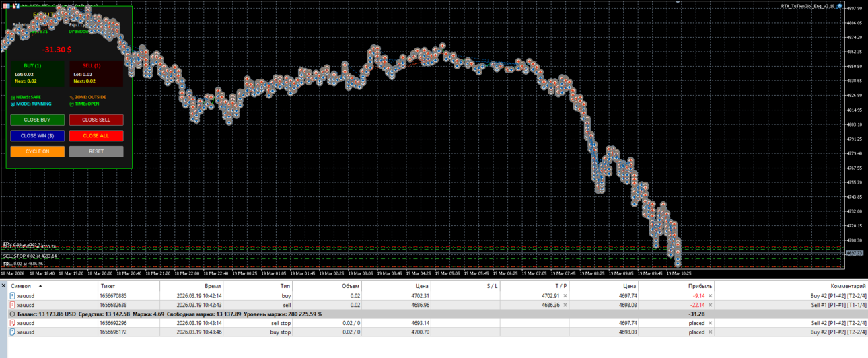The width and height of the screenshot is (868, 358).
Task: Click buy stop icon for ticket 1656696172
Action: coord(12,332)
